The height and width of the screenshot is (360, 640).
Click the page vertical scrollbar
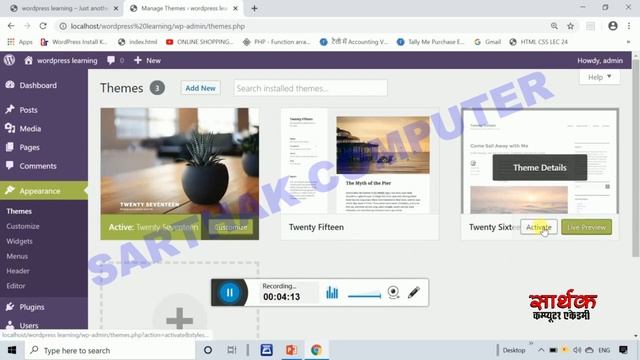point(636,158)
